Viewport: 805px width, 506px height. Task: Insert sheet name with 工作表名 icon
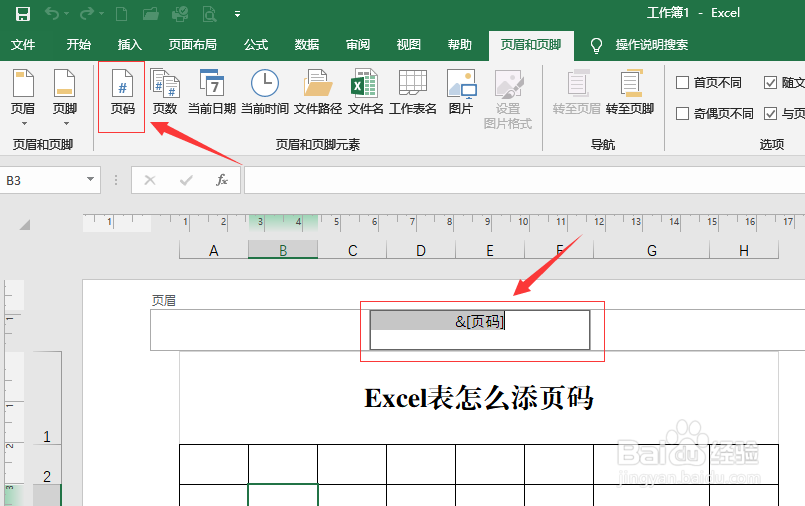(413, 92)
